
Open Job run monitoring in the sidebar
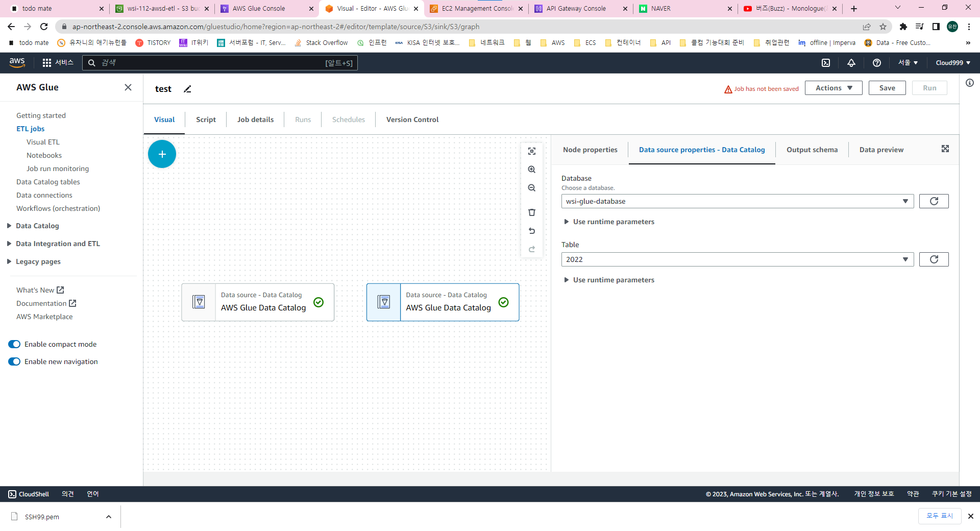point(58,168)
